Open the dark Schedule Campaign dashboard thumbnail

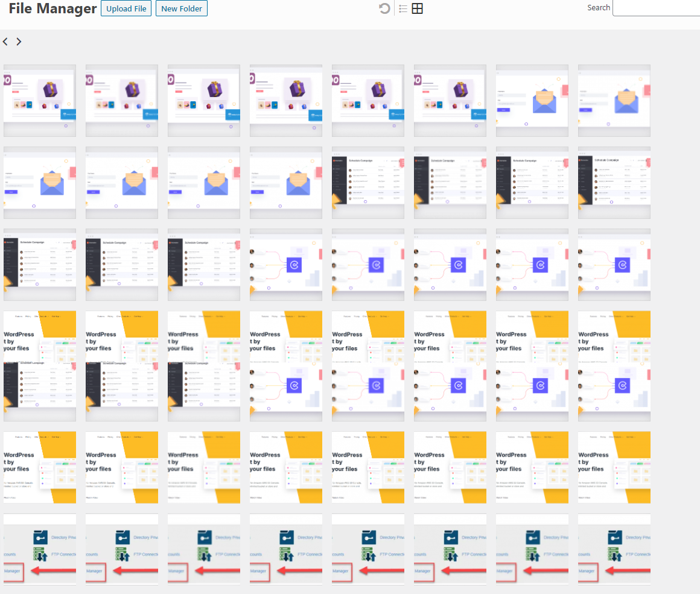[x=367, y=182]
